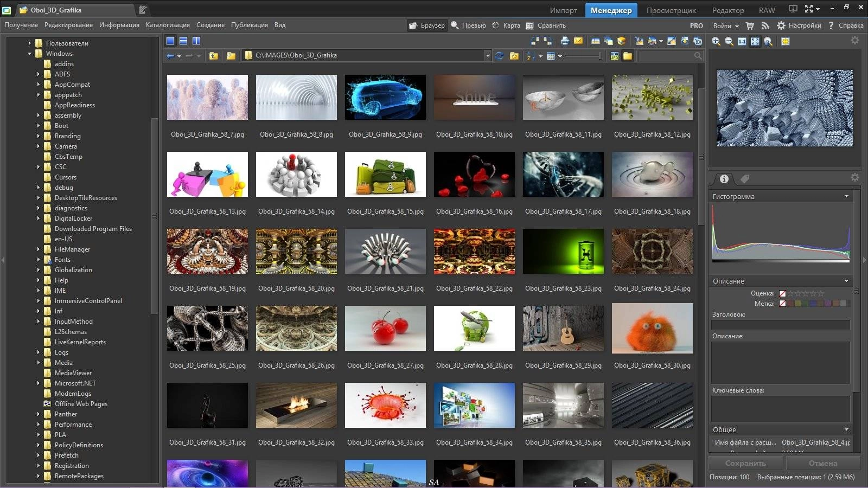
Task: Add folder to favorites star icon
Action: click(514, 55)
